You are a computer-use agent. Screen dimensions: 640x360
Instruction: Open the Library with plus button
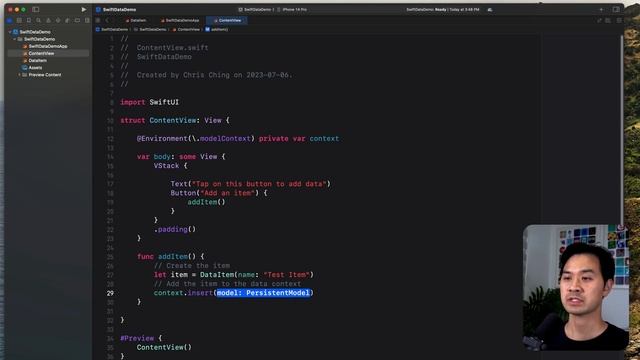pos(601,9)
